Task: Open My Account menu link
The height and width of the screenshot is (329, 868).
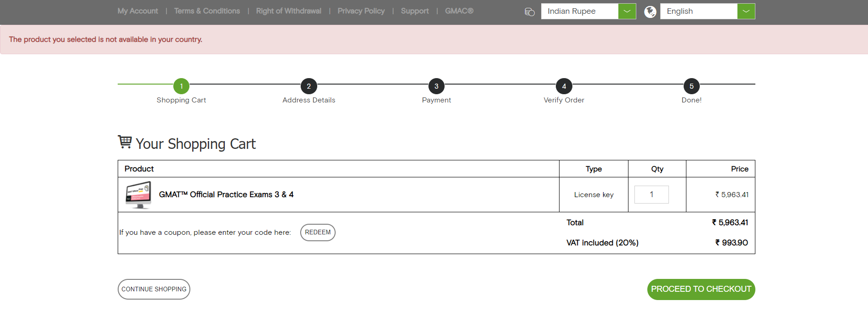Action: [137, 11]
